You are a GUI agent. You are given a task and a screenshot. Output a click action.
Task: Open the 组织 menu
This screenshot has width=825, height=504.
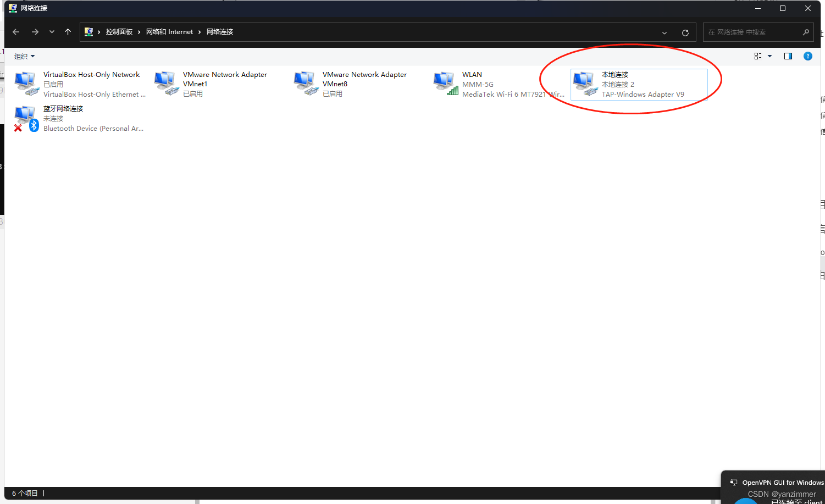24,56
